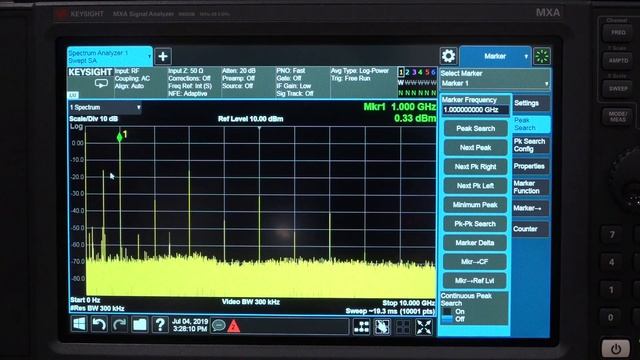Click Next Pk Right button

(x=475, y=167)
